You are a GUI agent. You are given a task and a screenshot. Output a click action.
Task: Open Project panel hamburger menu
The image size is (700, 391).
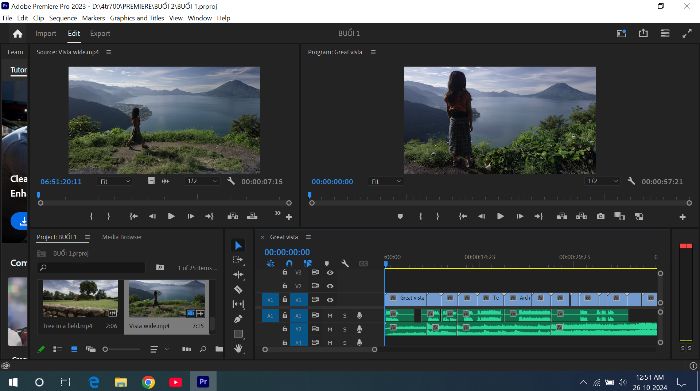click(88, 237)
